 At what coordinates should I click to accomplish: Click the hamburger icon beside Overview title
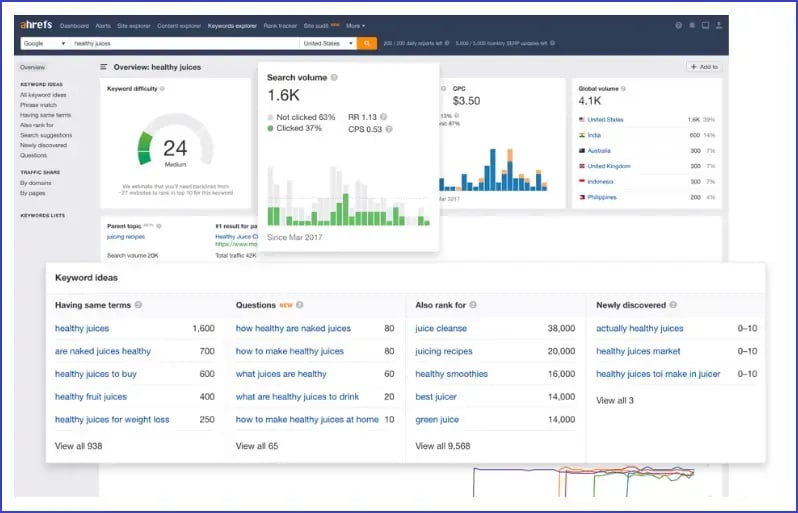coord(104,67)
